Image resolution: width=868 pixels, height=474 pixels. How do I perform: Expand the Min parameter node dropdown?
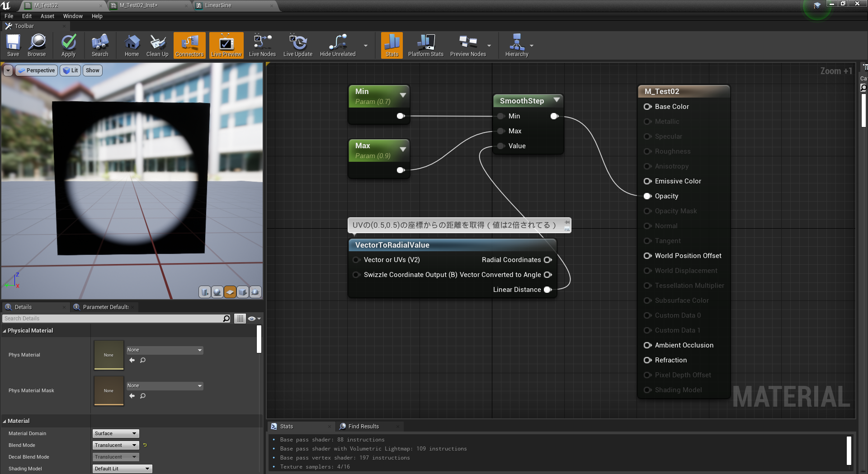point(403,95)
